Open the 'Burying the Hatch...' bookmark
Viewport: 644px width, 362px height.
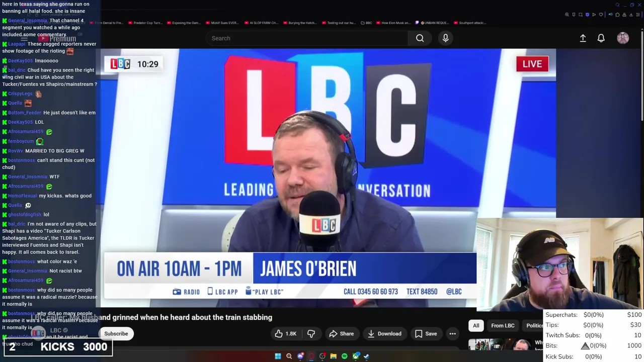click(x=300, y=23)
